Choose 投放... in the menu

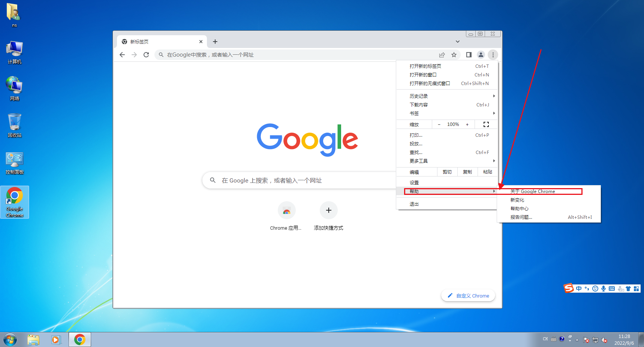coord(447,144)
